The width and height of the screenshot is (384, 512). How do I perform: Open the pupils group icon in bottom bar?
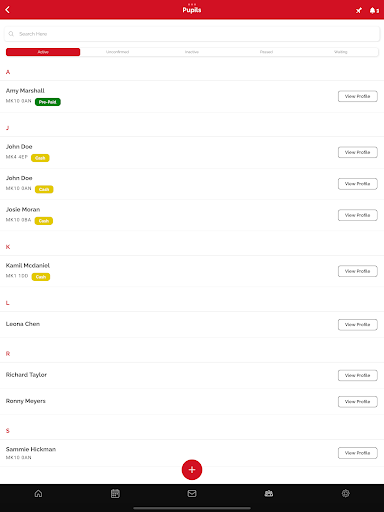[269, 493]
